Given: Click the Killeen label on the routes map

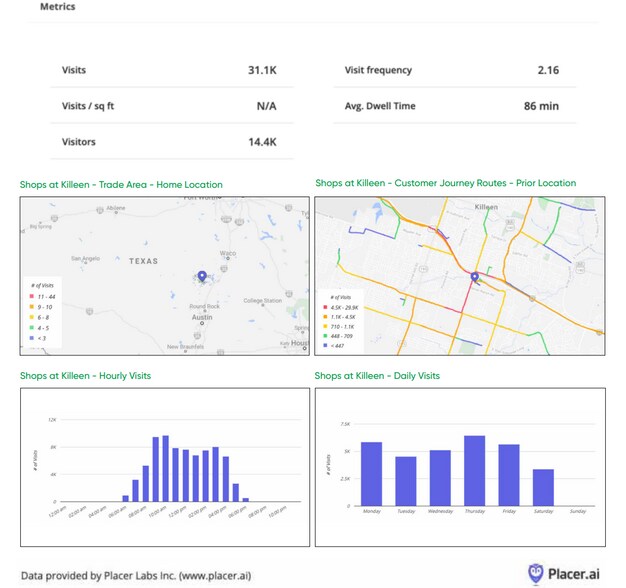Looking at the screenshot, I should (485, 206).
